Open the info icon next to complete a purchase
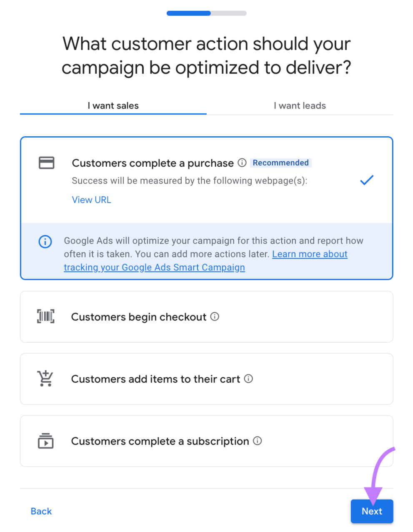 (242, 163)
